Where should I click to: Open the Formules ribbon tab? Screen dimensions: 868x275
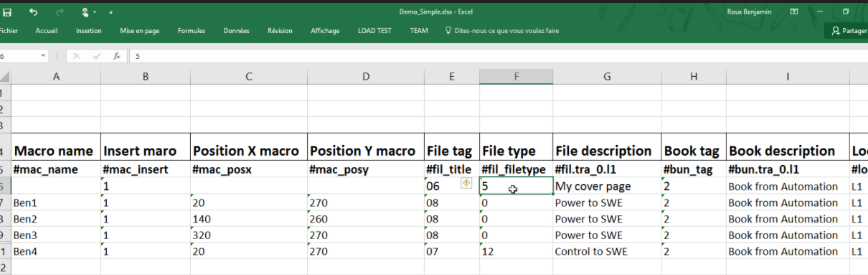click(192, 31)
